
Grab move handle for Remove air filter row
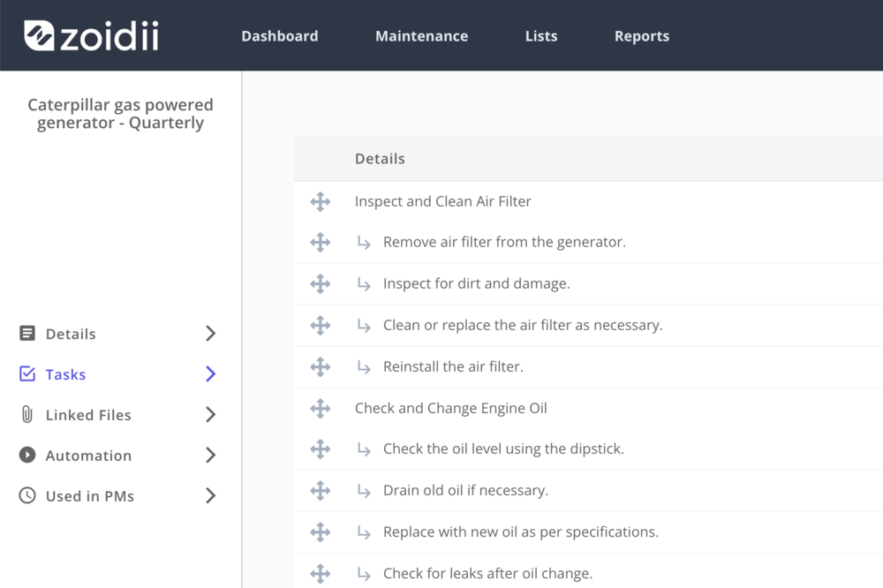click(x=321, y=242)
